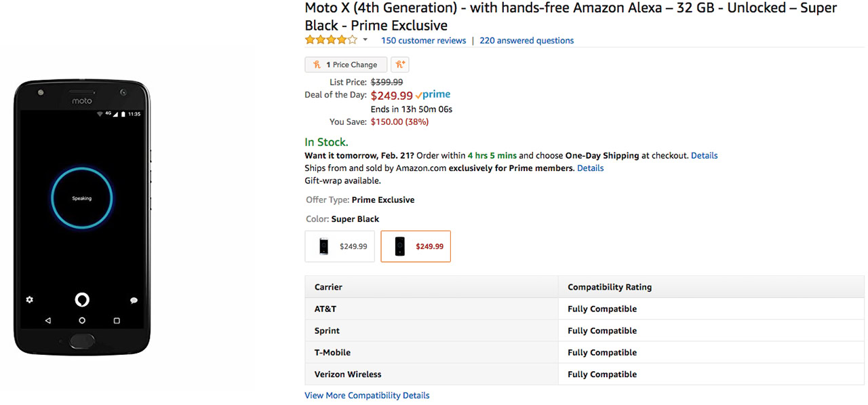This screenshot has width=868, height=405.
Task: Click the settings gear on the phone screen
Action: [x=29, y=299]
